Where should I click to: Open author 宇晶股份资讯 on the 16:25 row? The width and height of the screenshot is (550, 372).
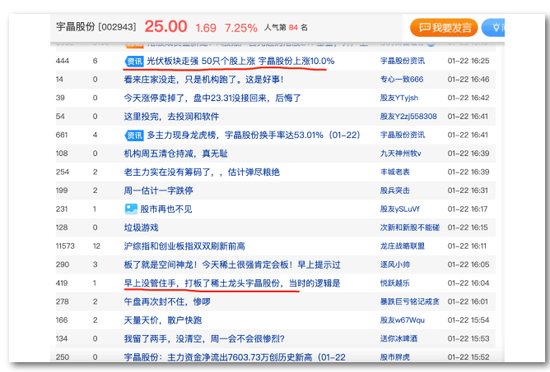point(402,61)
